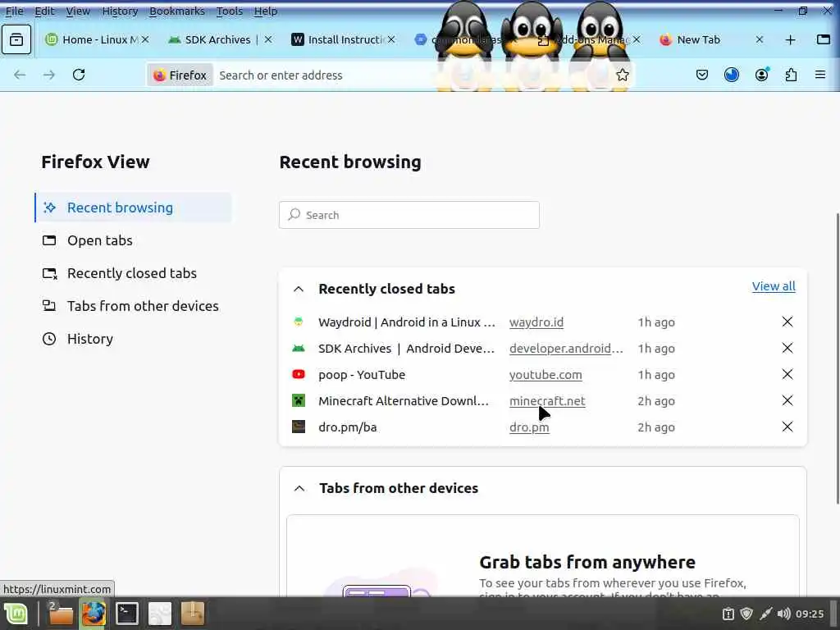Open the History menu
Image resolution: width=840 pixels, height=630 pixels.
coord(120,11)
